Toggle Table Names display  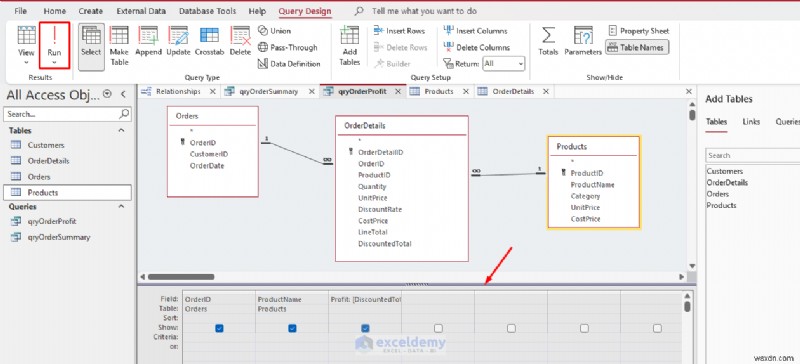(637, 47)
